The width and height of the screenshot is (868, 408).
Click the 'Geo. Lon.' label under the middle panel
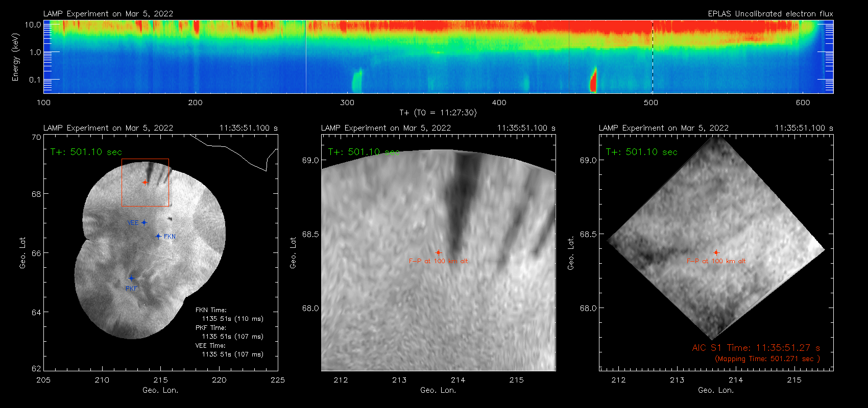point(438,390)
